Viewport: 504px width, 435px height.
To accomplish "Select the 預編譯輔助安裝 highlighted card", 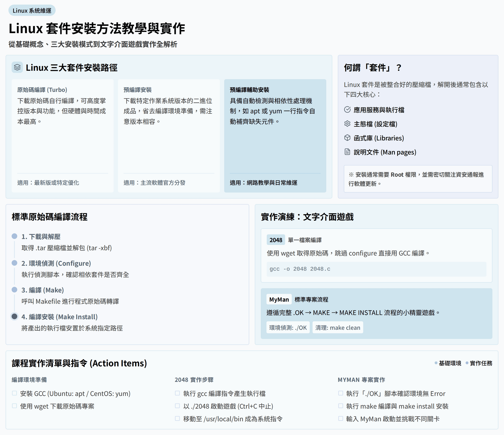I will pos(275,136).
